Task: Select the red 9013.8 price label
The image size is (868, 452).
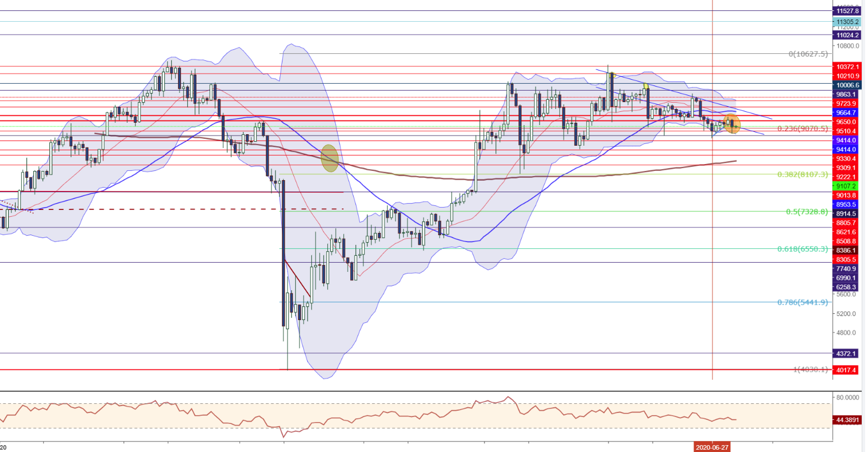Action: [x=847, y=195]
